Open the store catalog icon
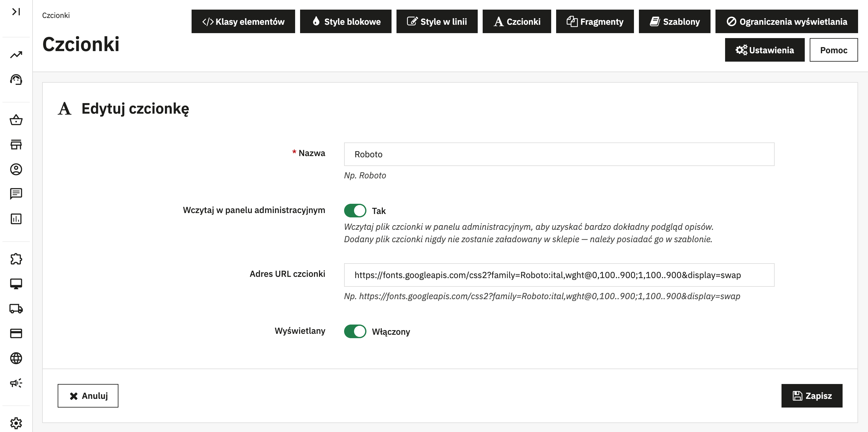 click(16, 144)
